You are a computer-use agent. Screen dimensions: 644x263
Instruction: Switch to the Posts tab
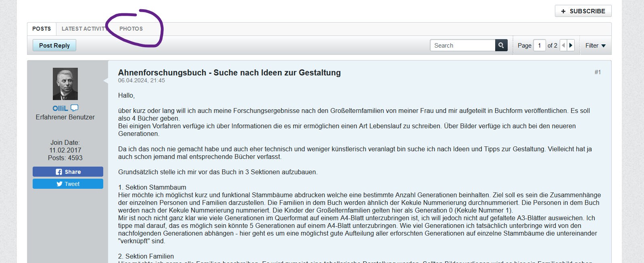click(x=42, y=29)
